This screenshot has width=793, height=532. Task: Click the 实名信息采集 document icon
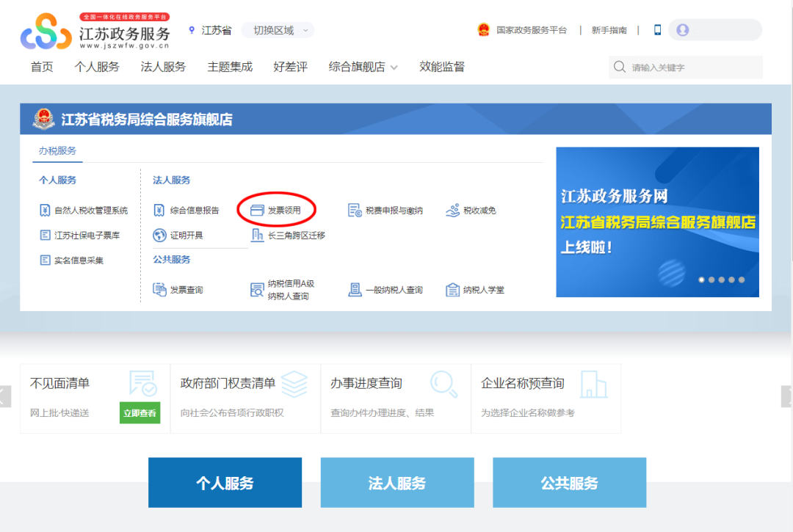coord(45,260)
